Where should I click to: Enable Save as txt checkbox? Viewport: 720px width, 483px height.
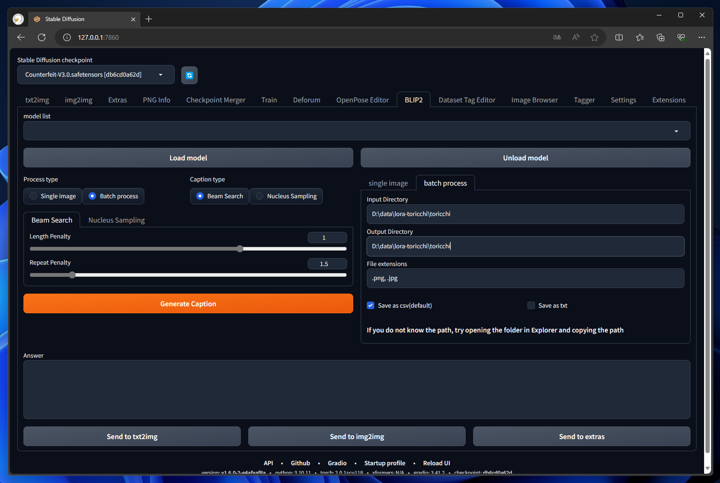click(x=531, y=305)
